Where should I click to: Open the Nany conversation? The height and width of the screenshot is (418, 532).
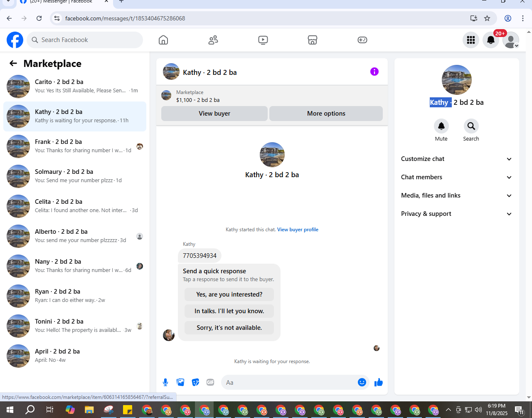75,266
